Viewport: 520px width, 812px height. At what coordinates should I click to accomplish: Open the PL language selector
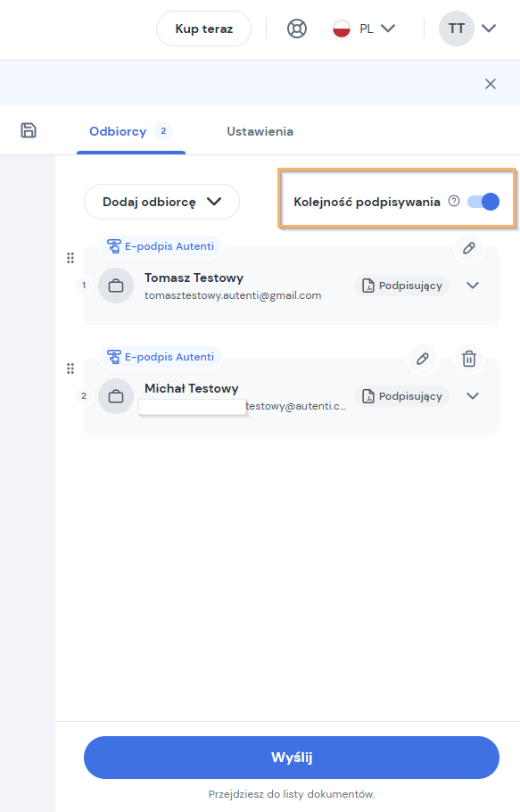coord(364,29)
